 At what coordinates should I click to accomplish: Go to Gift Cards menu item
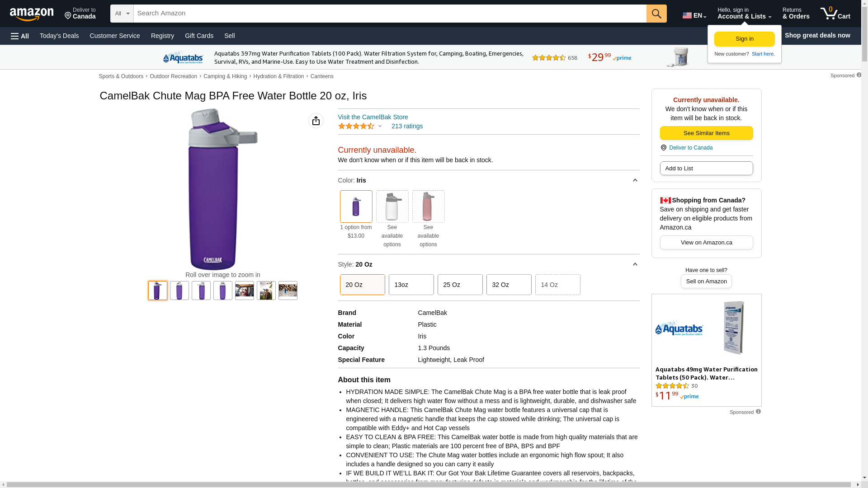pyautogui.click(x=199, y=36)
